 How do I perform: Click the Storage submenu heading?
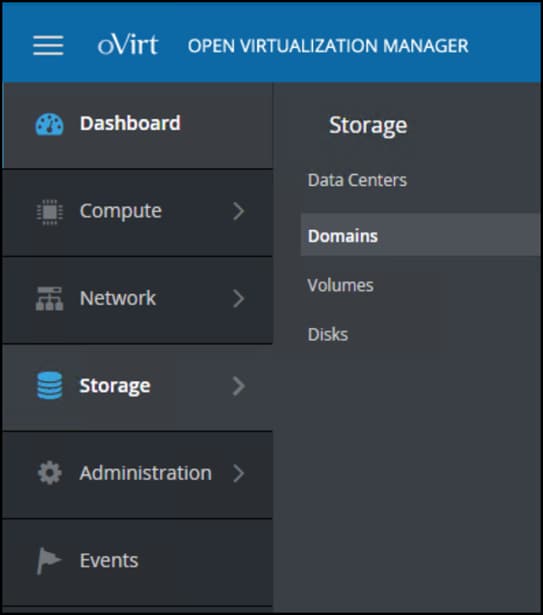coord(368,126)
